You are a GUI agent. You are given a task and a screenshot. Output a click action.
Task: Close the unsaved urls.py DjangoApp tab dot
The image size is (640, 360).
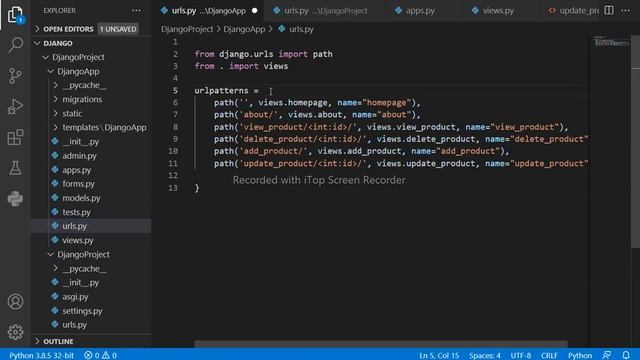click(255, 11)
